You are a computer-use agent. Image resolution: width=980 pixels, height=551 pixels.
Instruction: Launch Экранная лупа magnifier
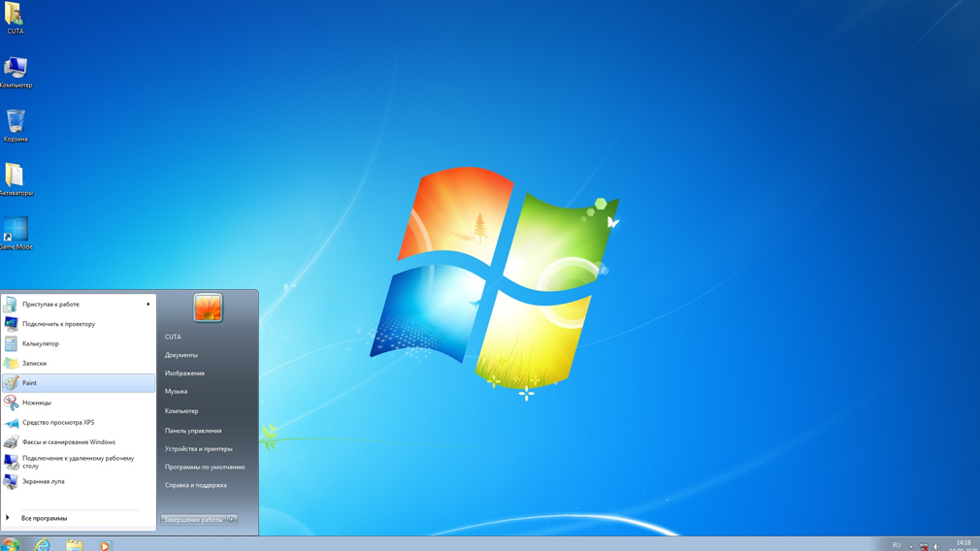click(x=79, y=482)
